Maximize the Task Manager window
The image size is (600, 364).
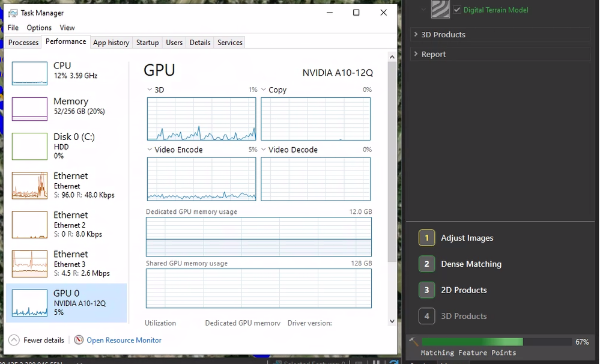[356, 13]
